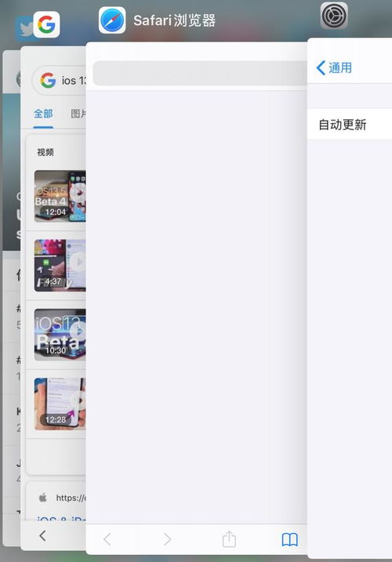Open the 自动更新 settings row
The image size is (392, 562).
[350, 125]
